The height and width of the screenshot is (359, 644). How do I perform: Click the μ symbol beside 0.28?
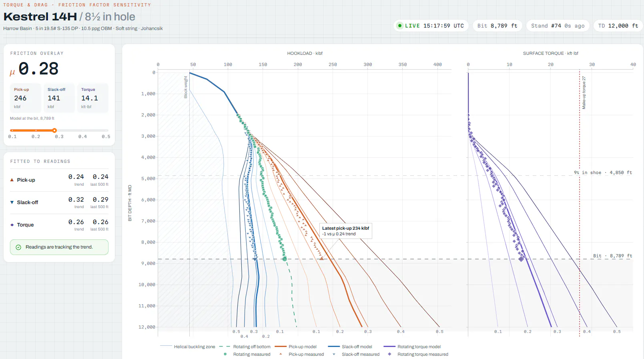[12, 72]
